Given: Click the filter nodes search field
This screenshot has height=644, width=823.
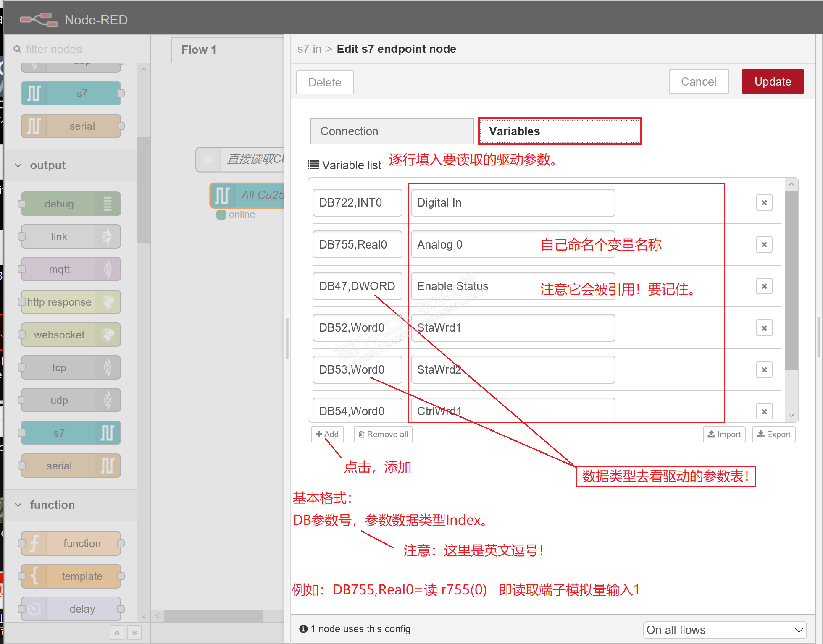Looking at the screenshot, I should point(76,49).
